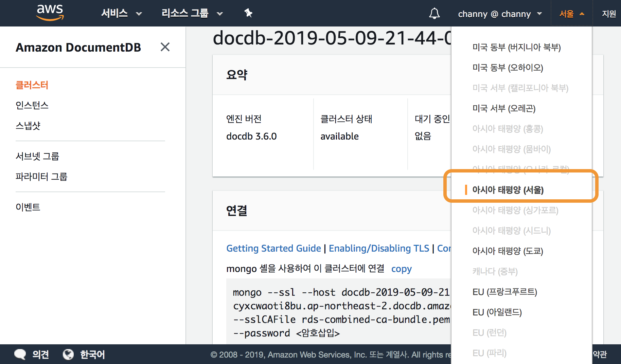Screen dimensions: 621x364
Task: Click the copy link for mongo command
Action: coord(402,269)
